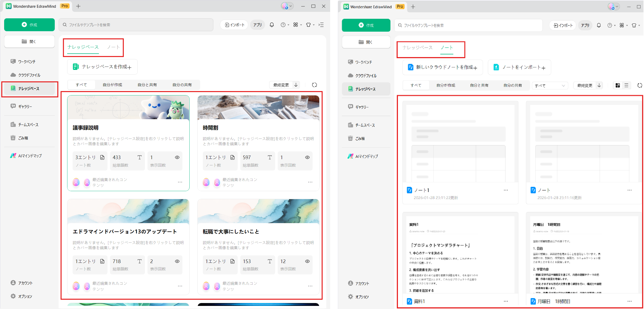Click the file and template search field
The height and width of the screenshot is (309, 644).
tap(136, 25)
